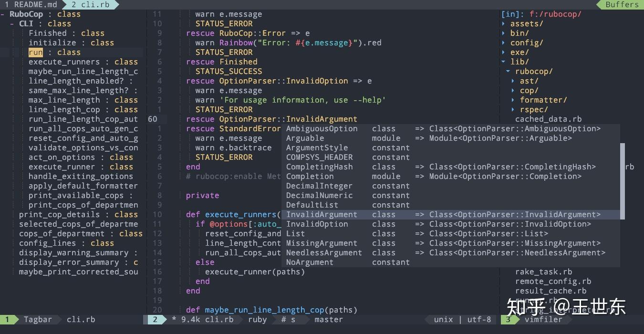Choose CompletingHash from completion popup
This screenshot has width=644, height=334.
(x=451, y=167)
